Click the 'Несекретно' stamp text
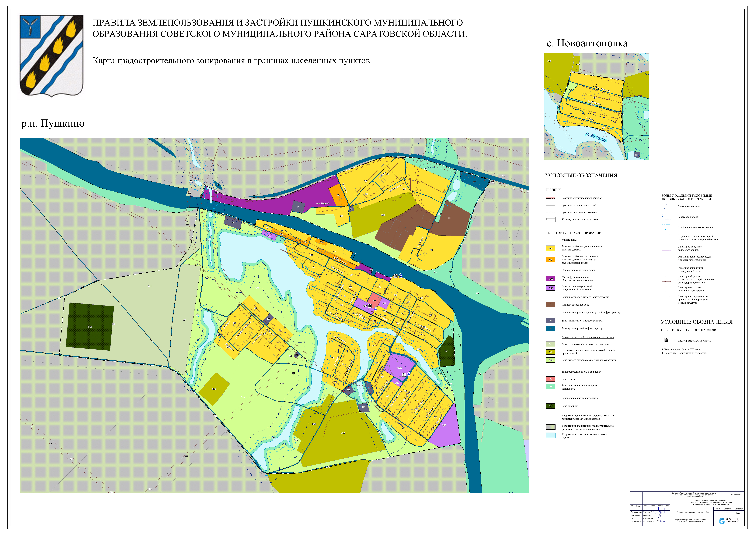 point(736,495)
